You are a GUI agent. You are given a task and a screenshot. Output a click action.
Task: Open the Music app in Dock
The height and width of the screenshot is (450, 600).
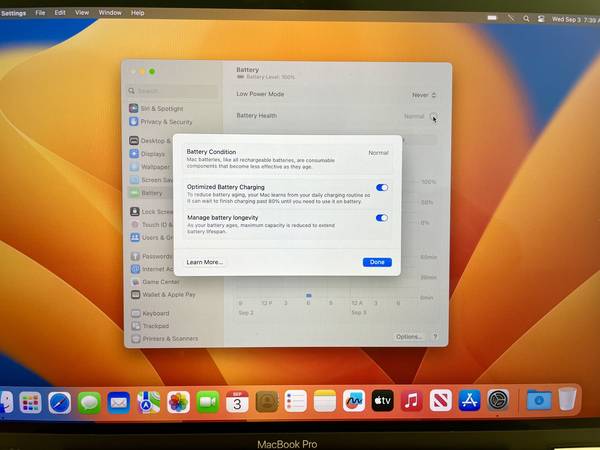tap(411, 401)
